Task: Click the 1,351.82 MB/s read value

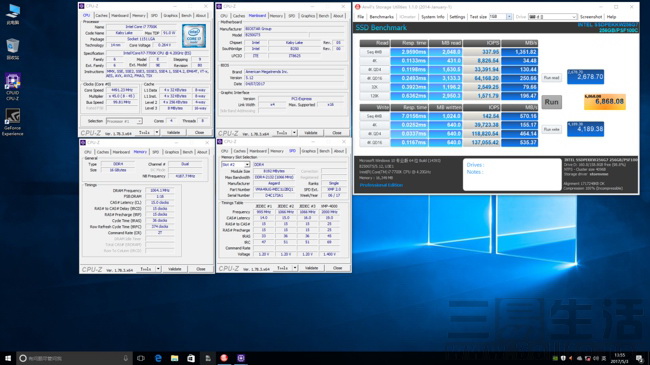Action: [x=520, y=52]
